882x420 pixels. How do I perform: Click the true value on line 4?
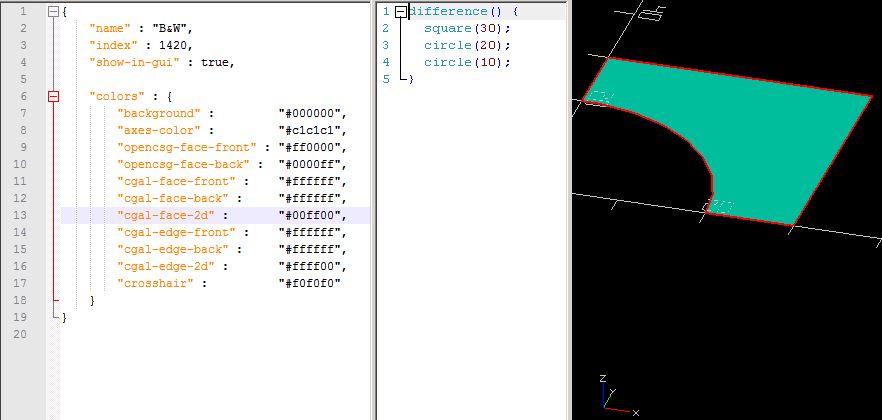[x=214, y=62]
